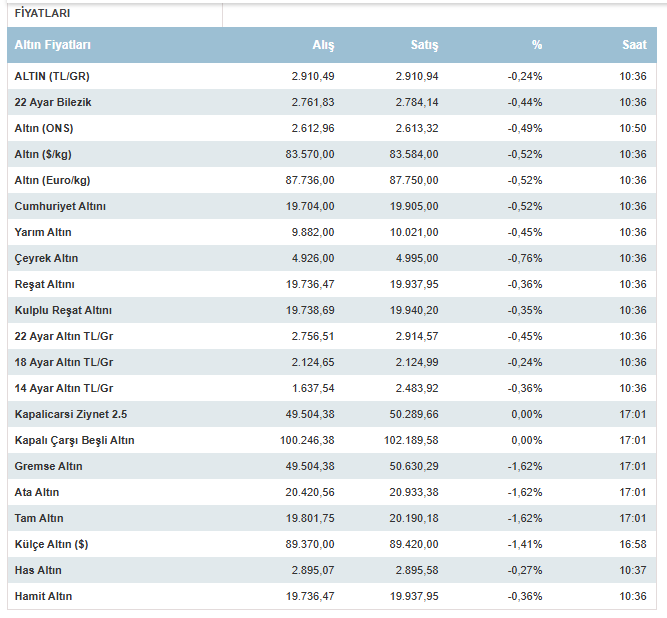
Task: Click the Satış column header
Action: [424, 45]
